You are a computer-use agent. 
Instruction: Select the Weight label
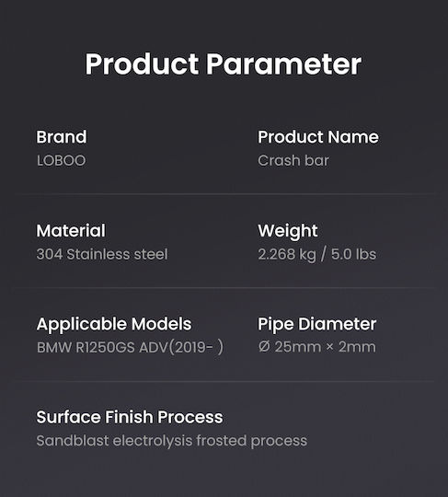pyautogui.click(x=288, y=231)
